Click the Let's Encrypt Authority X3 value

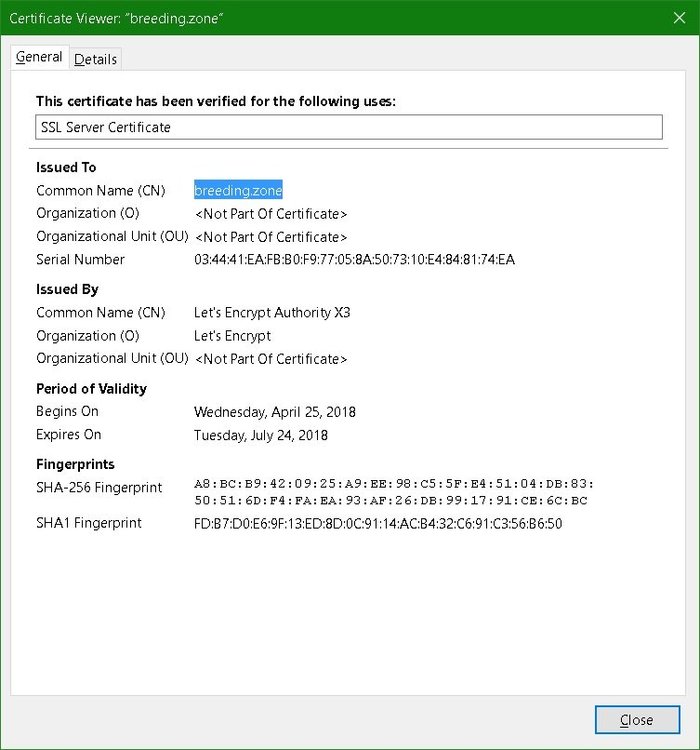click(272, 313)
